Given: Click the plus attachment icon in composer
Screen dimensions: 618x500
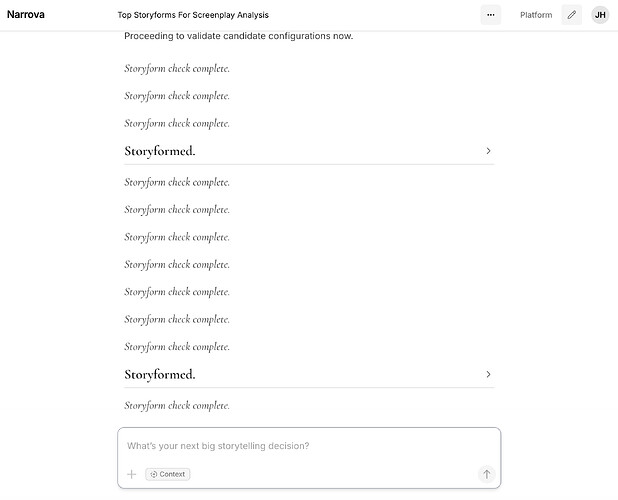Looking at the screenshot, I should (x=132, y=474).
